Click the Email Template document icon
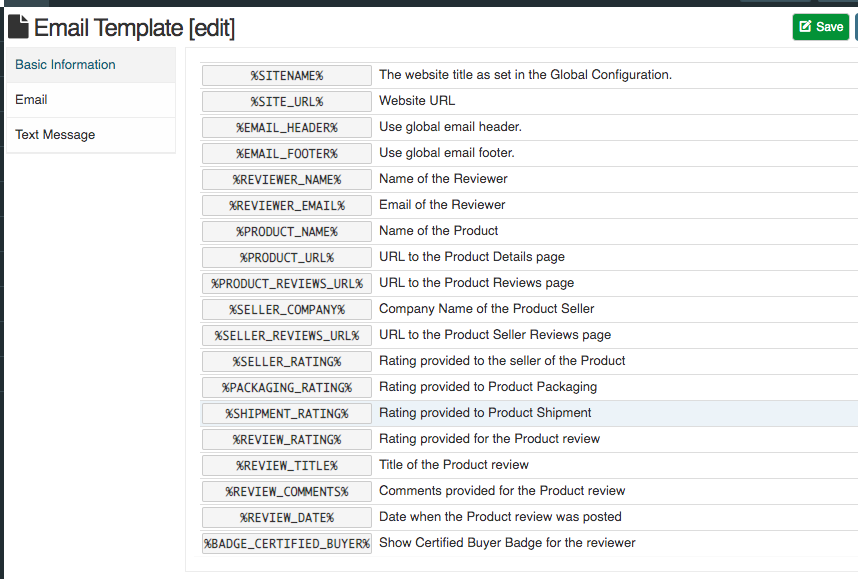Viewport: 858px width, 579px height. [18, 27]
